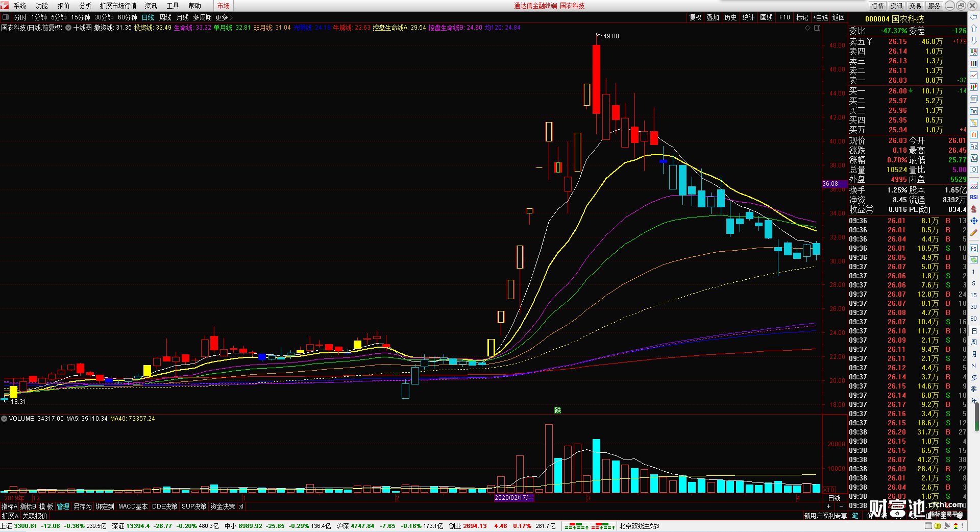
Task: Click the 2020/02/17 date marker on timeline
Action: tap(514, 498)
